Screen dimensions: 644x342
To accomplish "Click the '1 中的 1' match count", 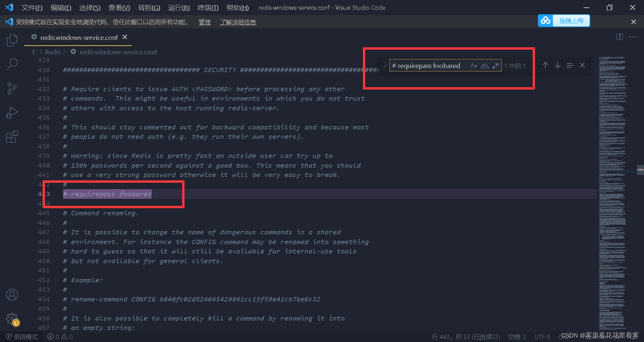I will pos(515,66).
